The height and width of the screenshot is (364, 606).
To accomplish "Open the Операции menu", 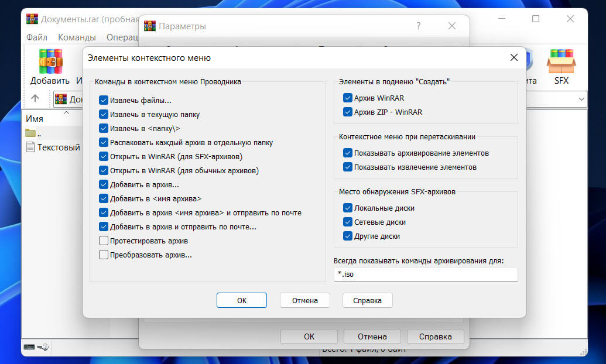I will [122, 37].
